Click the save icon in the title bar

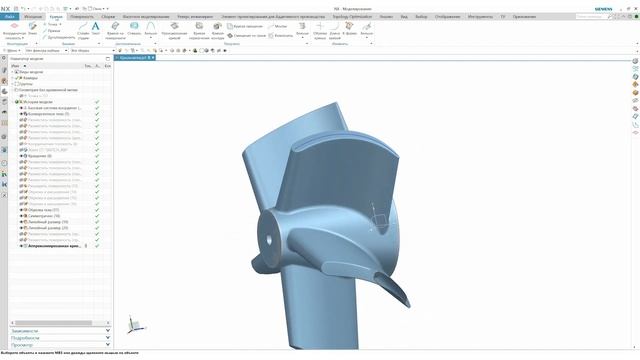click(16, 9)
